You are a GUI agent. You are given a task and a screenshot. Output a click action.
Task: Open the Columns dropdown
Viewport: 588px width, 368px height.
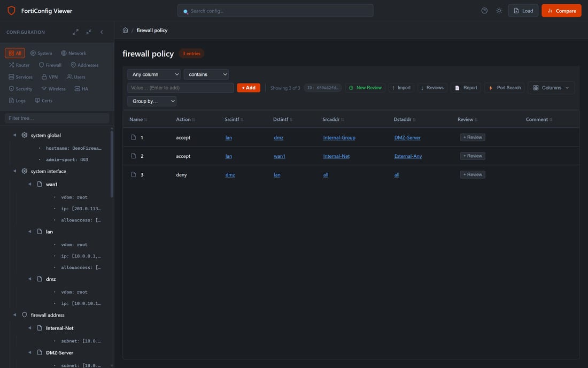[x=551, y=88]
